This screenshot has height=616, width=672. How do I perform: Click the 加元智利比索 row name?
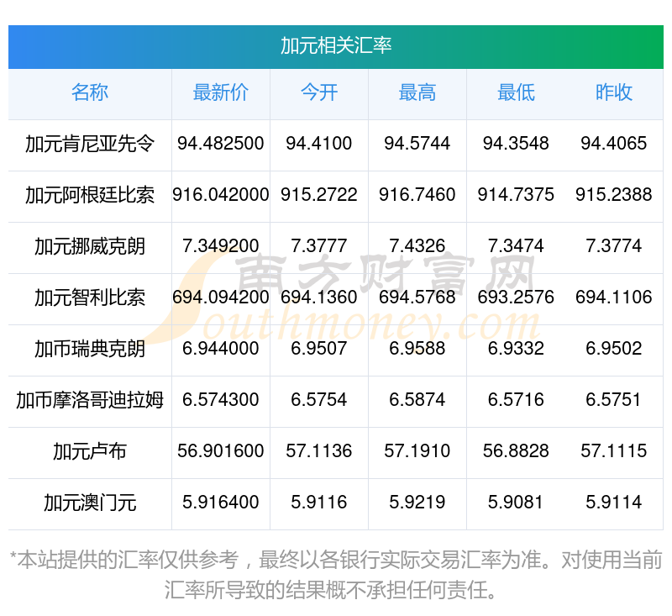pos(90,297)
